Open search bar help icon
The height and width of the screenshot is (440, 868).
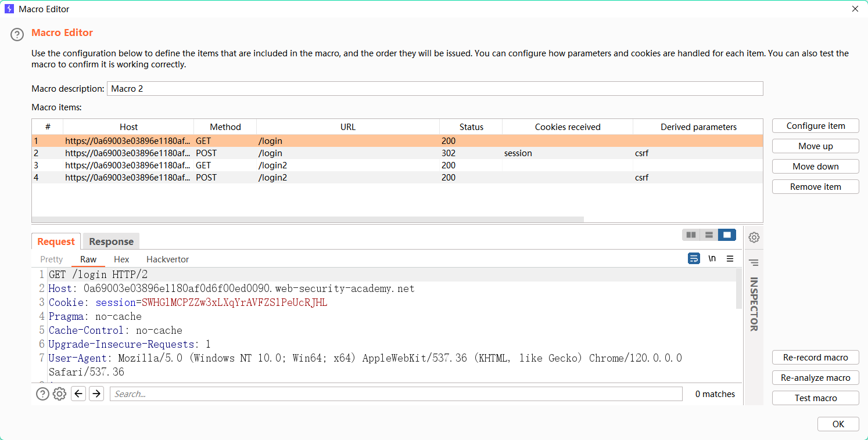(x=42, y=394)
